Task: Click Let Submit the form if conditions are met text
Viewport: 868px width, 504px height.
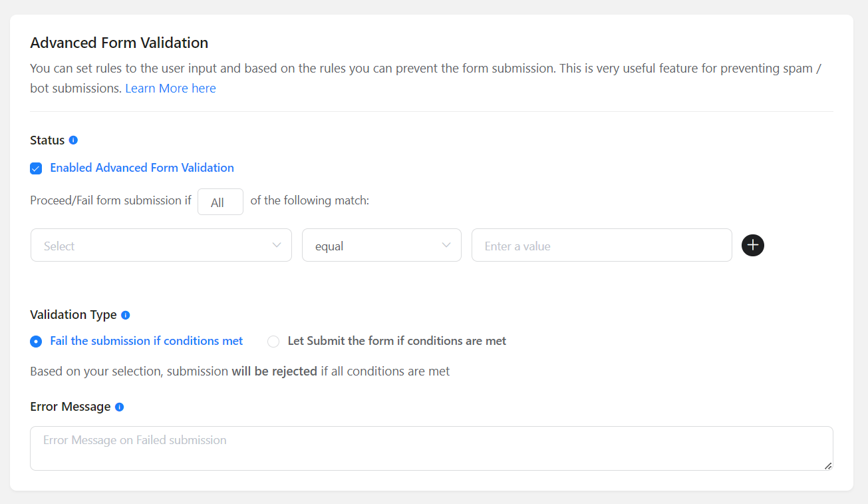Action: coord(396,341)
